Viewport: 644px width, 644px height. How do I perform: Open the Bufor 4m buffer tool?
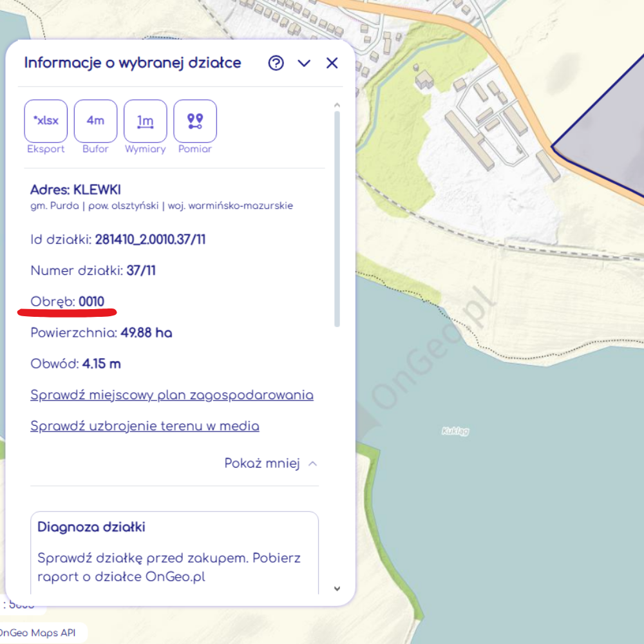point(95,121)
